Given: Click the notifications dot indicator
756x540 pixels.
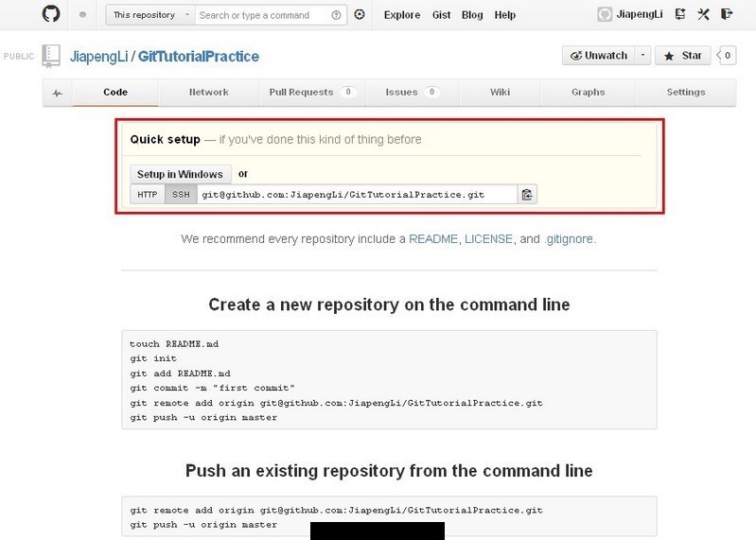Looking at the screenshot, I should pos(82,14).
